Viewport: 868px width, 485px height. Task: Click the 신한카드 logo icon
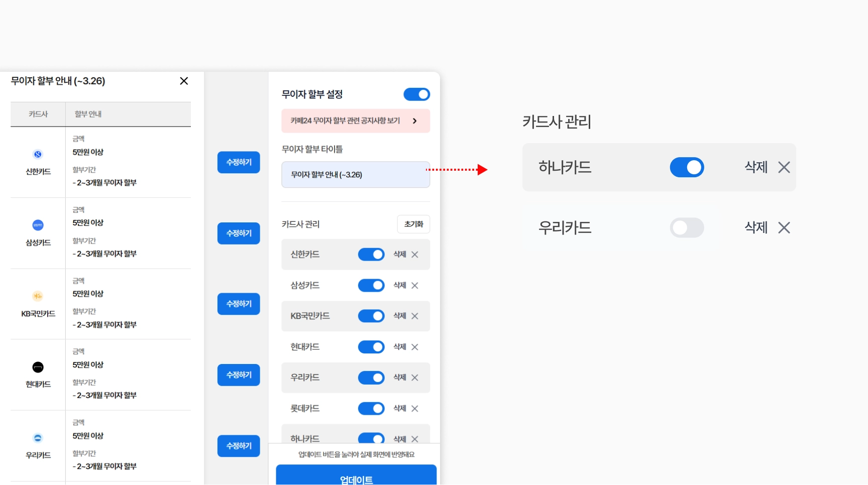(38, 154)
